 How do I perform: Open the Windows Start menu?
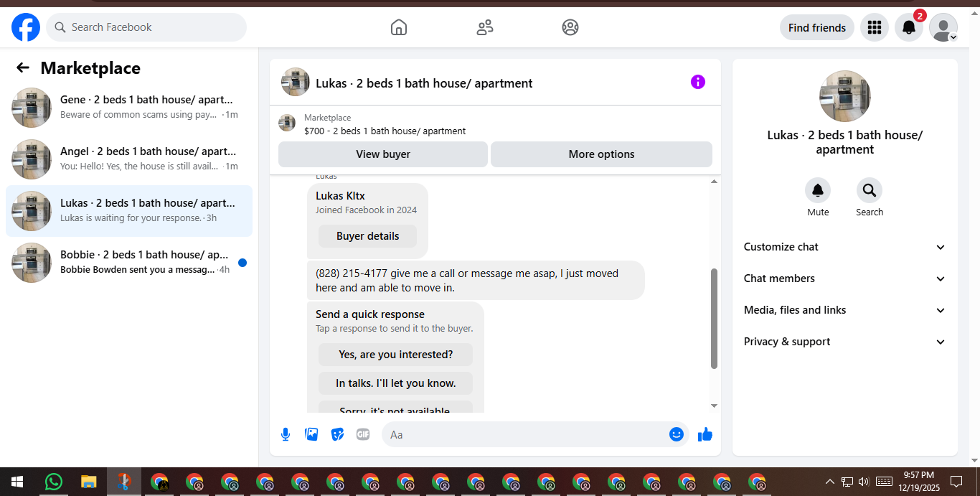pyautogui.click(x=17, y=482)
